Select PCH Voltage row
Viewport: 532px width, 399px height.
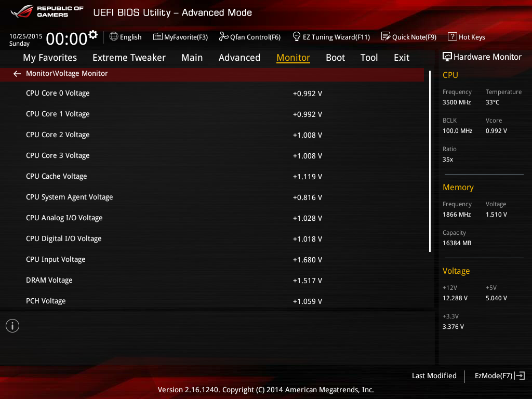tap(212, 301)
